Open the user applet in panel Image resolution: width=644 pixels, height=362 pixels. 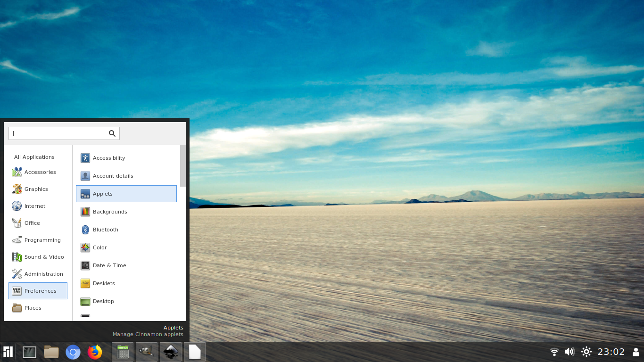point(636,352)
